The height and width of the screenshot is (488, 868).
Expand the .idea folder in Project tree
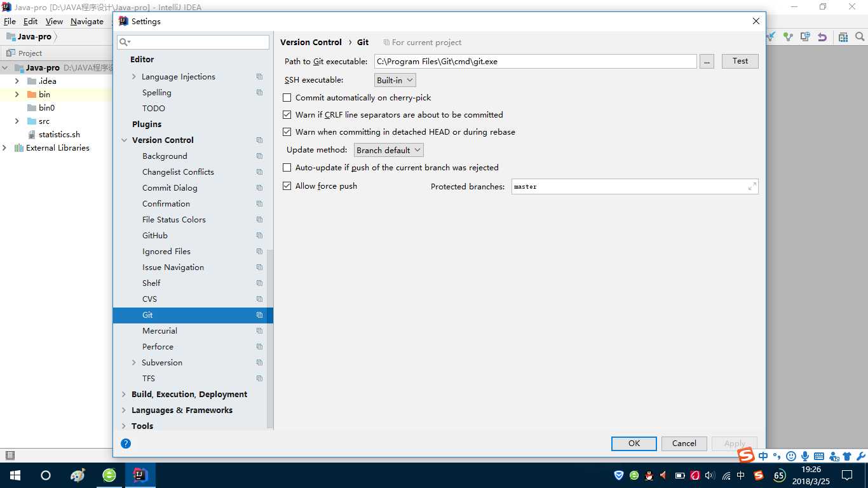point(17,81)
